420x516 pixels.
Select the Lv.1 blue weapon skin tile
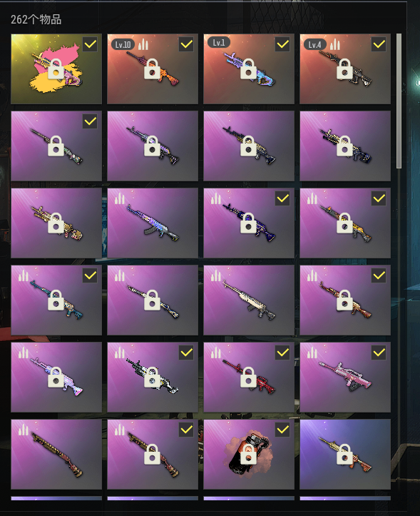tap(249, 69)
